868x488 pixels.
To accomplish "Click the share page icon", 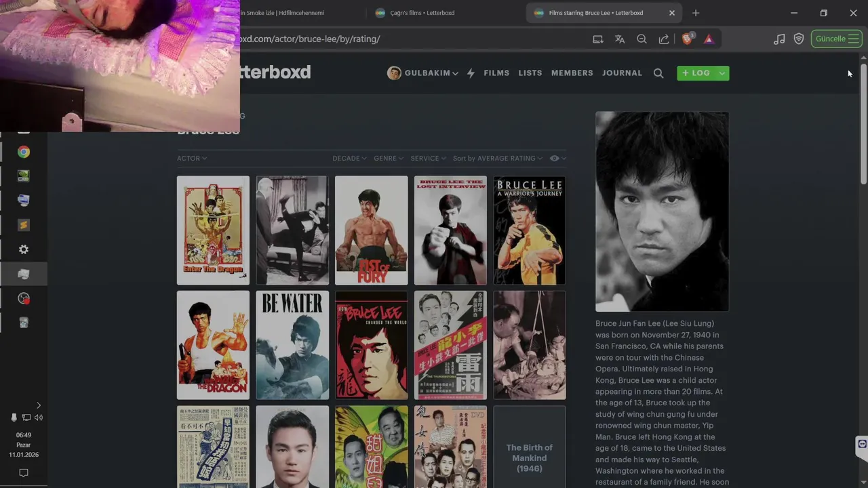I will pos(664,39).
